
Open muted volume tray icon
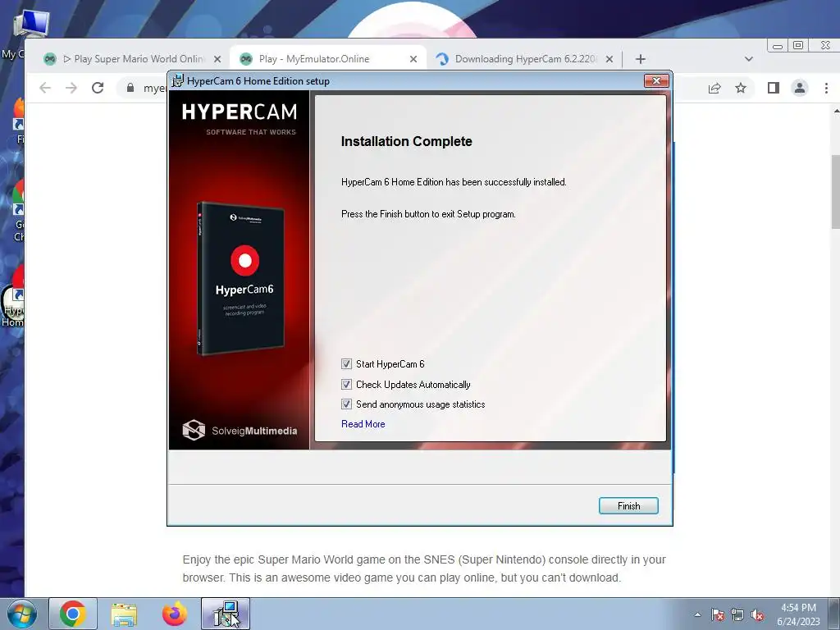pos(757,615)
